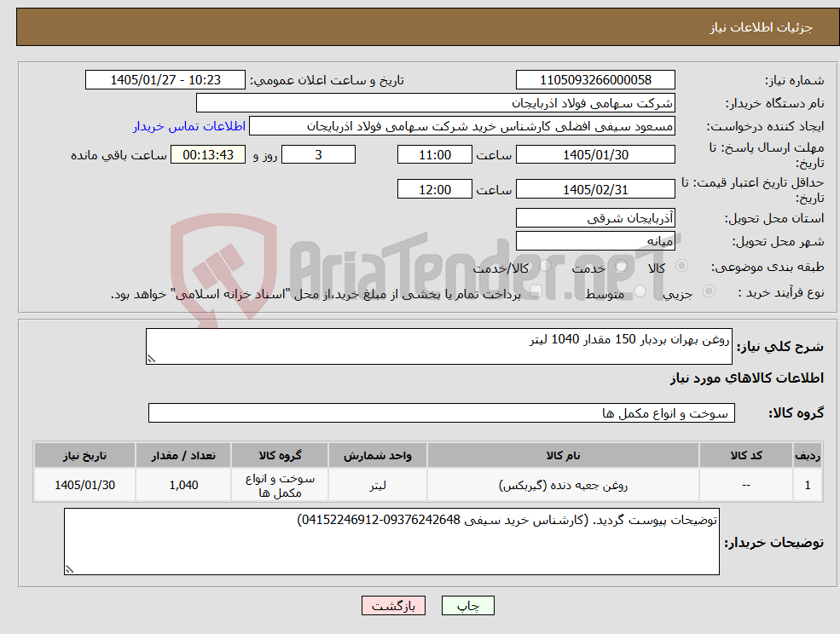The width and height of the screenshot is (840, 634).
Task: Click the اطلاعات کالاهای مورد نیاز section heading
Action: coord(747,378)
